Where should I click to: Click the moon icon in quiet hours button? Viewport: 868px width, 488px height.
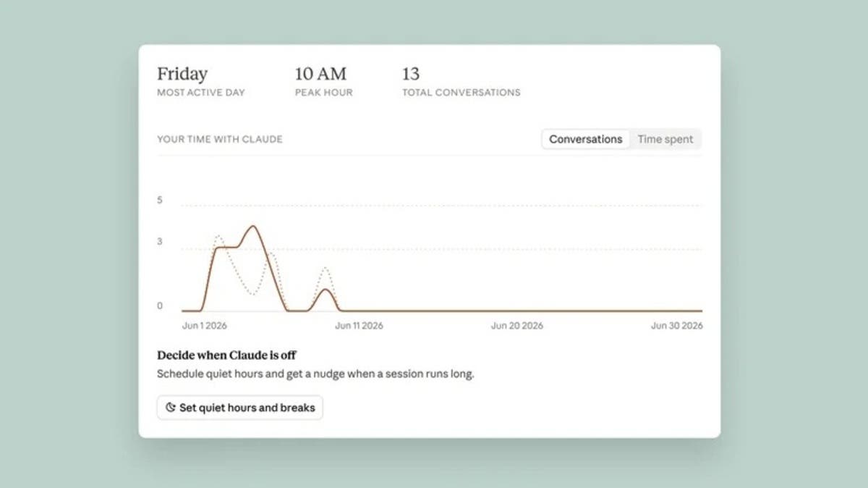pos(170,408)
